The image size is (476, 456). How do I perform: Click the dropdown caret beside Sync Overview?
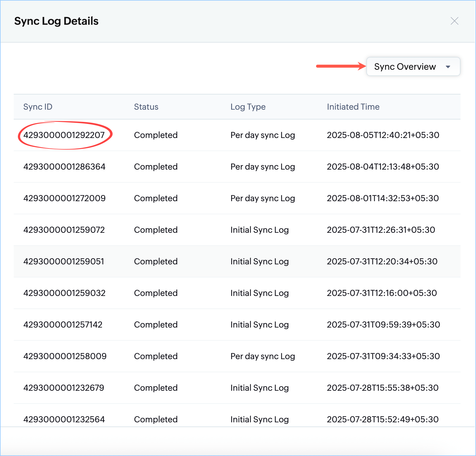coord(448,67)
